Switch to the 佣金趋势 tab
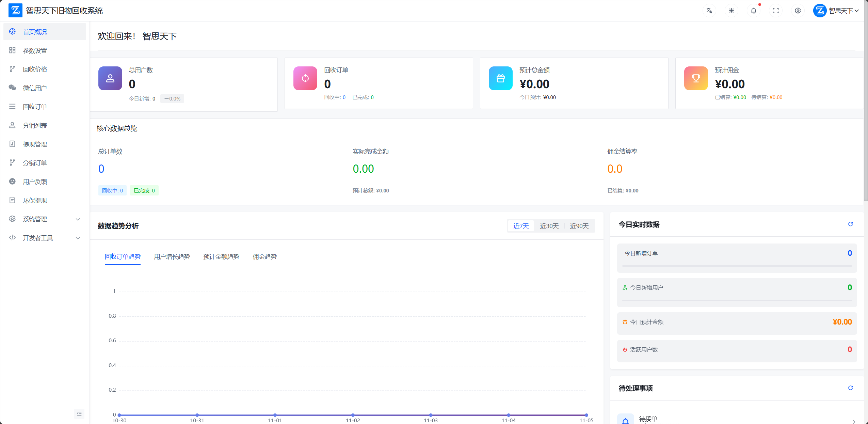This screenshot has width=868, height=424. pyautogui.click(x=264, y=256)
